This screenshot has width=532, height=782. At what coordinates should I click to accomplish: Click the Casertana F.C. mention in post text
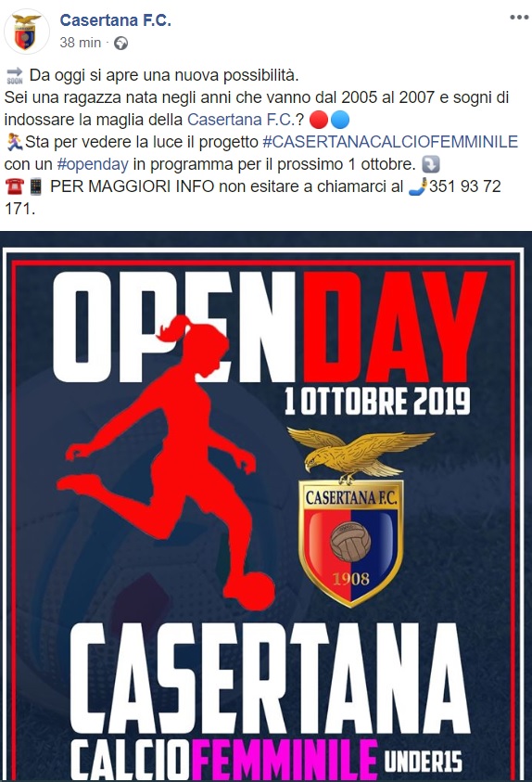[x=241, y=120]
